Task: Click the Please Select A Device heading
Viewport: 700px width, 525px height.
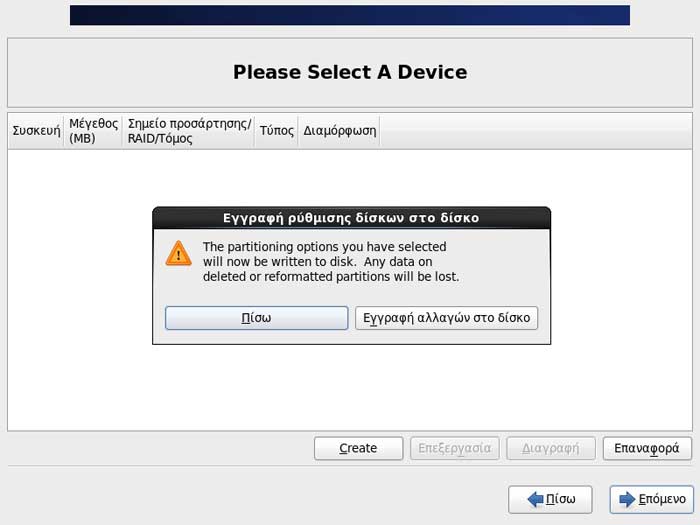Action: coord(350,72)
